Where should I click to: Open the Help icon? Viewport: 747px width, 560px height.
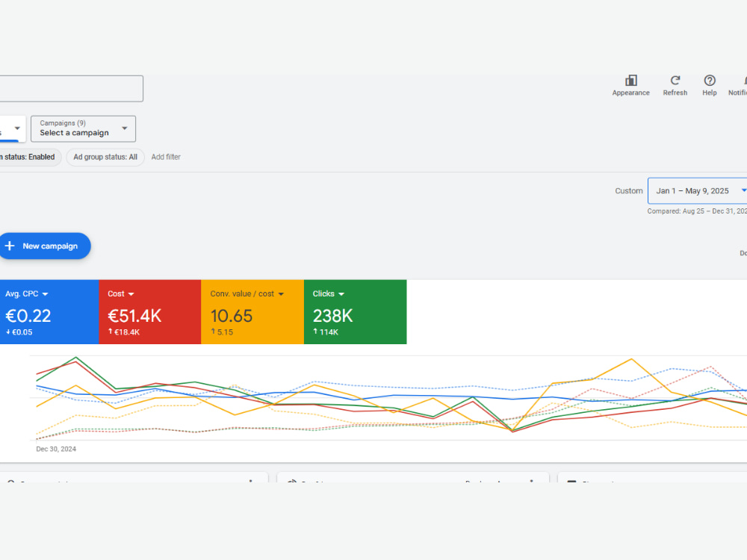(x=710, y=81)
